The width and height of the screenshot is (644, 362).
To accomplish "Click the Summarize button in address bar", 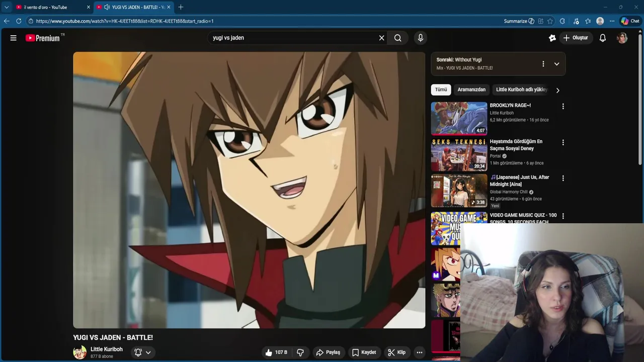I will (519, 21).
